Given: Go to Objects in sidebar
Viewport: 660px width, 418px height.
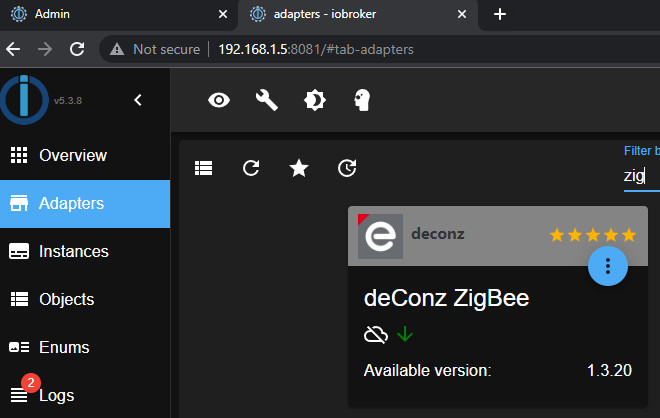Looking at the screenshot, I should click(66, 299).
